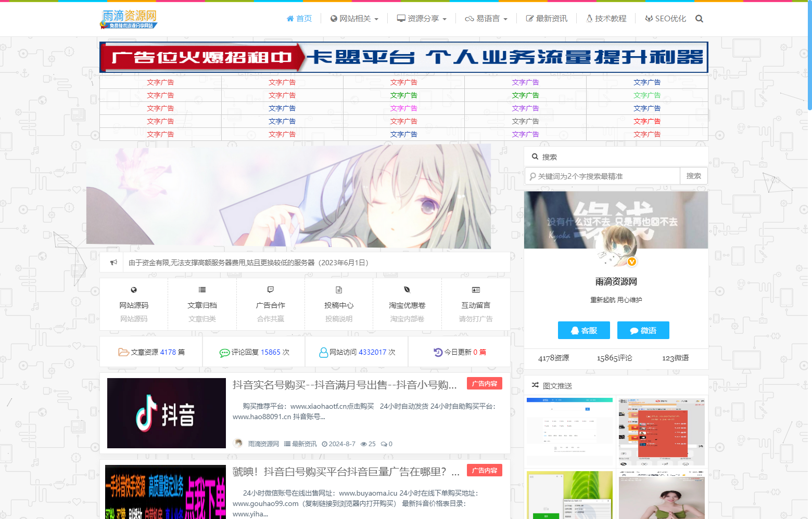Click the 评论回复 speech bubble icon
The width and height of the screenshot is (812, 519).
[x=224, y=353]
